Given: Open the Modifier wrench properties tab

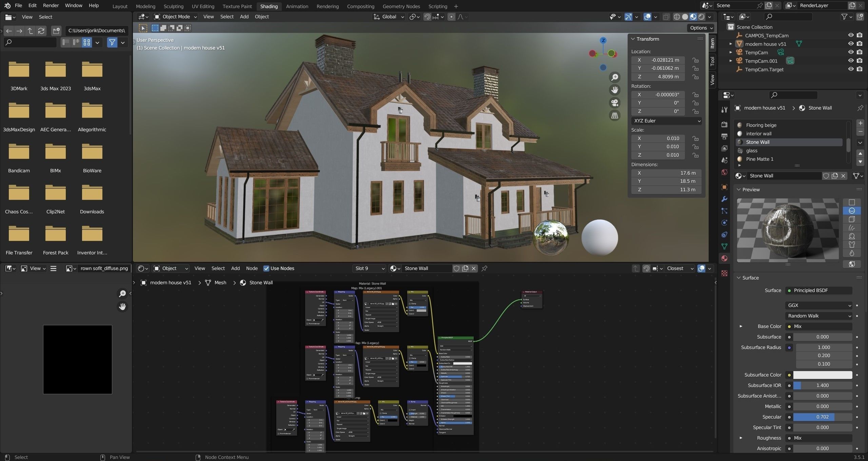Looking at the screenshot, I should pyautogui.click(x=725, y=199).
